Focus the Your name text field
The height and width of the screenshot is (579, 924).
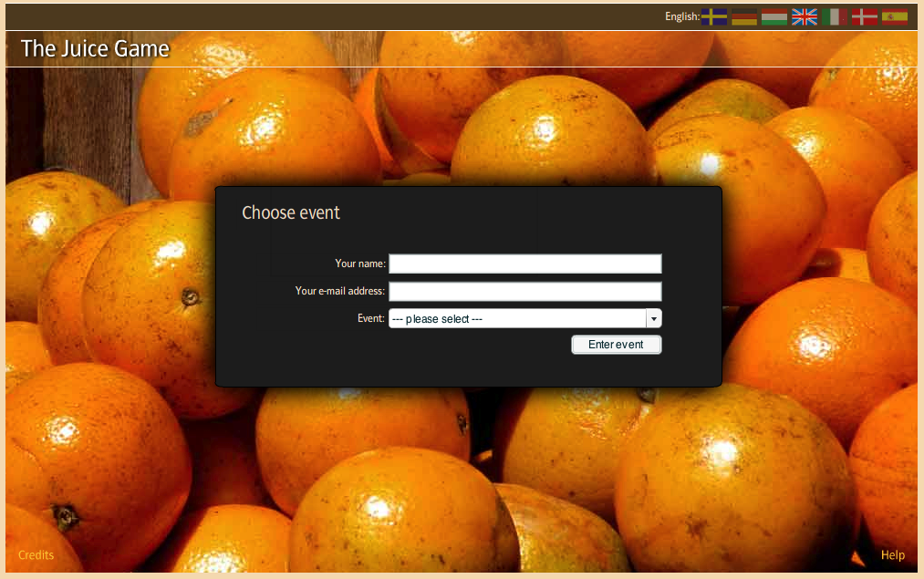(x=525, y=264)
